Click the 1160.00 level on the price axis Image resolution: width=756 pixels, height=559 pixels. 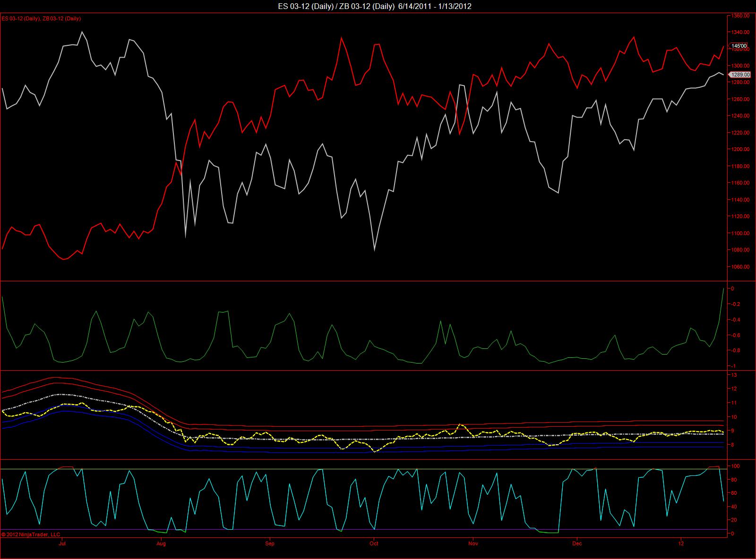[740, 183]
